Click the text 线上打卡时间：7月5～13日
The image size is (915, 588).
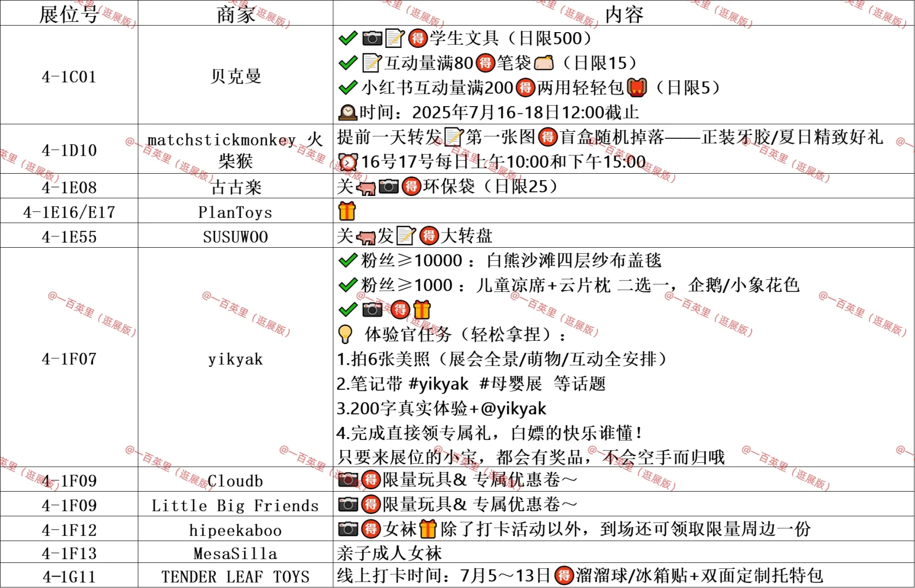(444, 575)
